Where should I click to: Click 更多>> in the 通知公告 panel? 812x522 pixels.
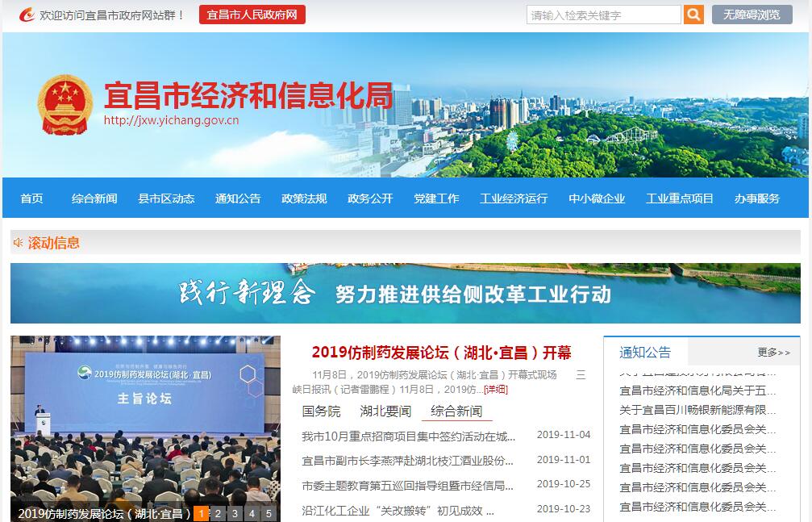click(x=773, y=353)
